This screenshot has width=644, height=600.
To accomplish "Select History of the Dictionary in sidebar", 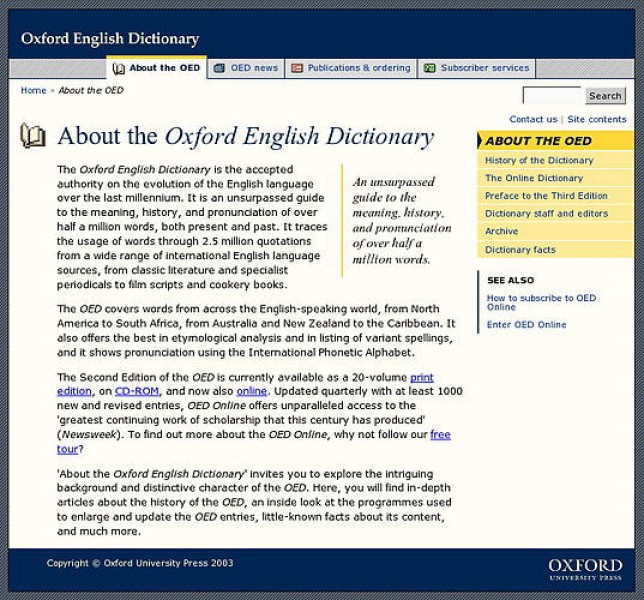I will pyautogui.click(x=539, y=160).
